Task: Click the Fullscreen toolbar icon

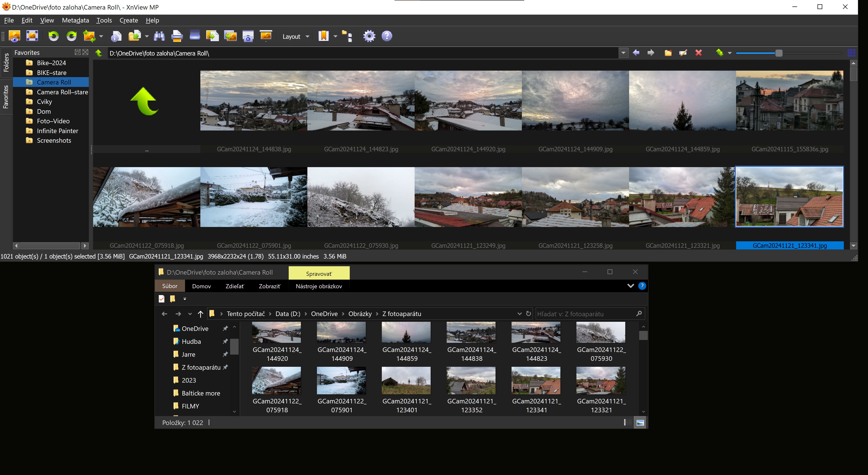Action: coord(32,36)
